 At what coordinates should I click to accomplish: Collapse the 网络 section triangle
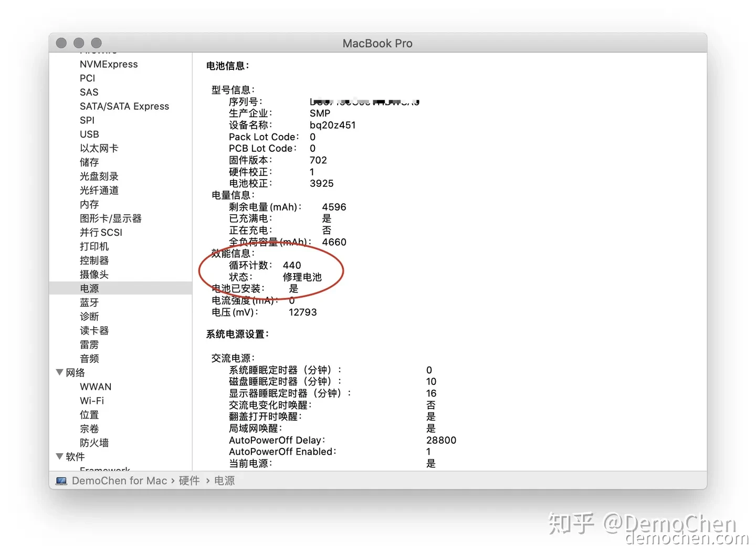59,372
